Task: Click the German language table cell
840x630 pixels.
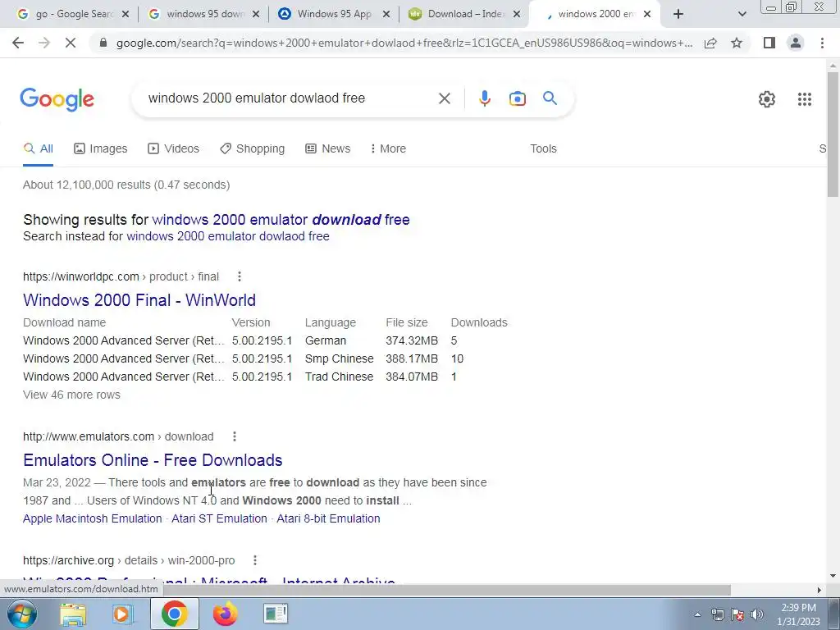Action: point(326,340)
